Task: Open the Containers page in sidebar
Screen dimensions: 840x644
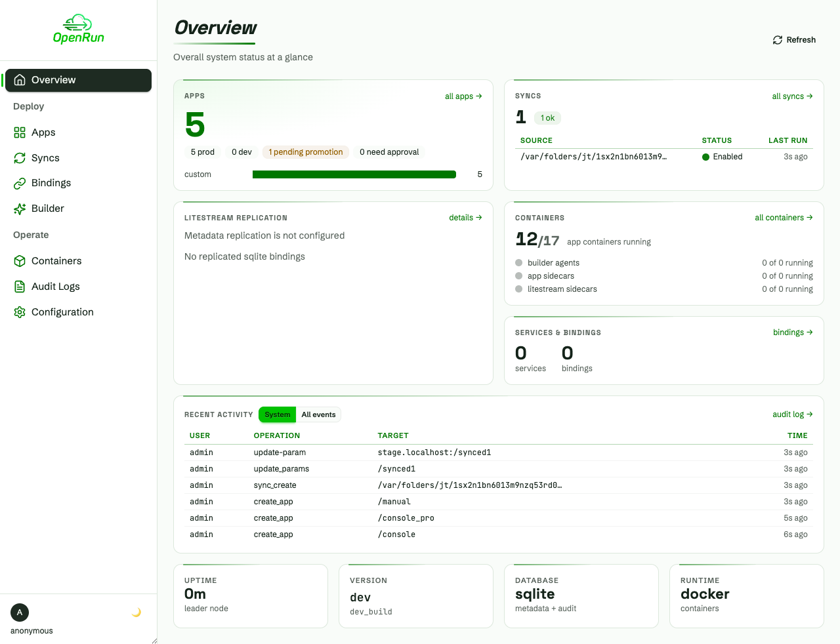Action: point(78,261)
